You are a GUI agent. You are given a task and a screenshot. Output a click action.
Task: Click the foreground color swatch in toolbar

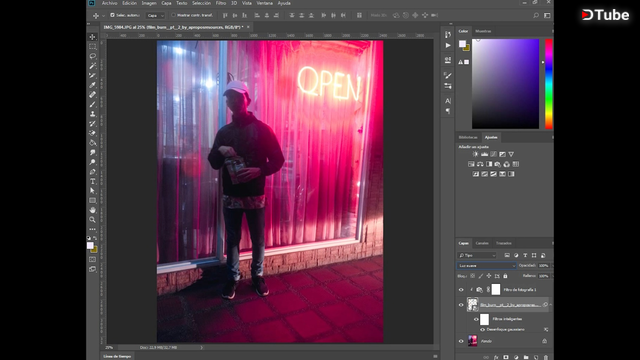(90, 245)
